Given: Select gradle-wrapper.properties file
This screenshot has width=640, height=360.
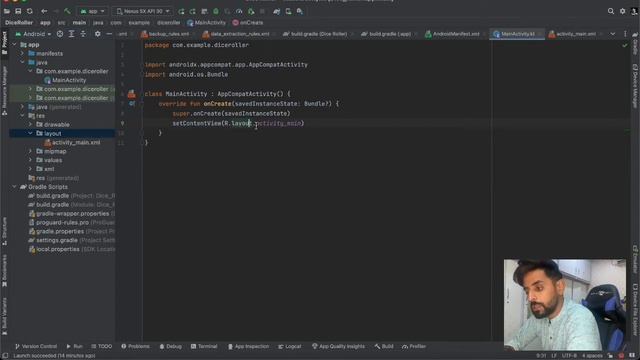Looking at the screenshot, I should 69,213.
